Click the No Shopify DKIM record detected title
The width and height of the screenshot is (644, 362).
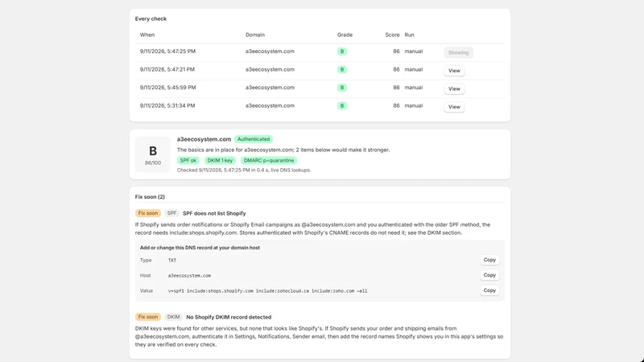click(229, 317)
